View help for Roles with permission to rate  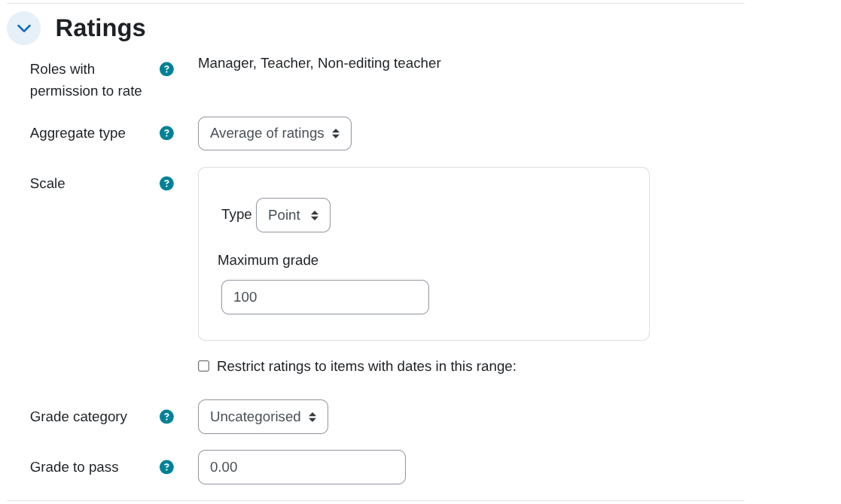pyautogui.click(x=166, y=69)
